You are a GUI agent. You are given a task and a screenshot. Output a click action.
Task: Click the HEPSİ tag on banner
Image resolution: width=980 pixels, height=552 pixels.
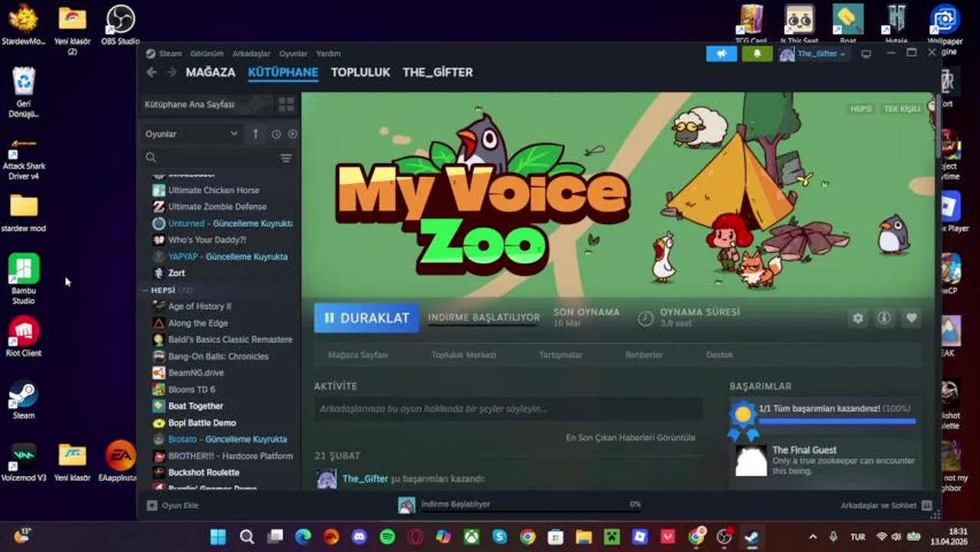pos(860,109)
